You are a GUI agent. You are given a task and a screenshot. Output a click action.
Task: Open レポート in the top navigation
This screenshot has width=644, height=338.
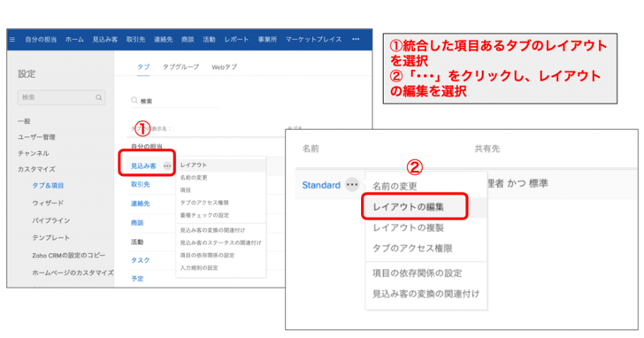236,40
